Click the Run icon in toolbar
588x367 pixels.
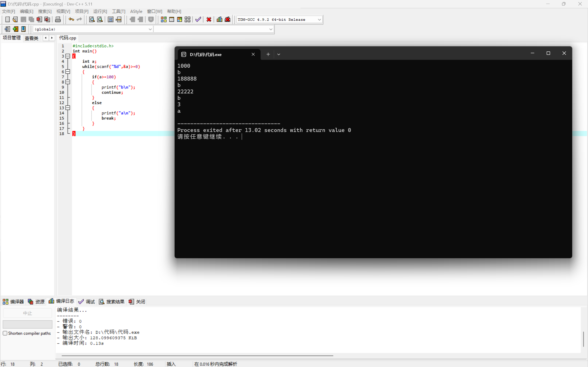point(172,20)
